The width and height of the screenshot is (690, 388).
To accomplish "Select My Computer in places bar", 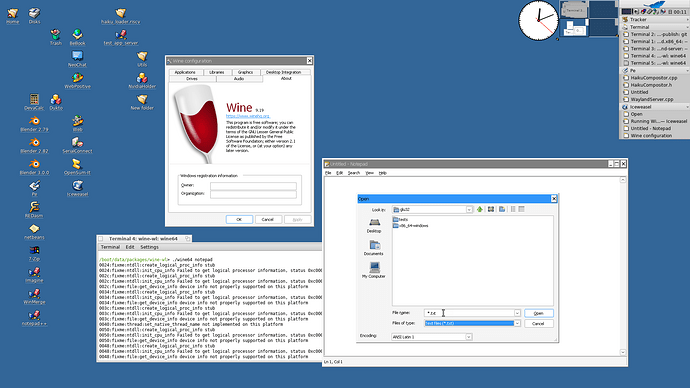I will click(x=374, y=270).
